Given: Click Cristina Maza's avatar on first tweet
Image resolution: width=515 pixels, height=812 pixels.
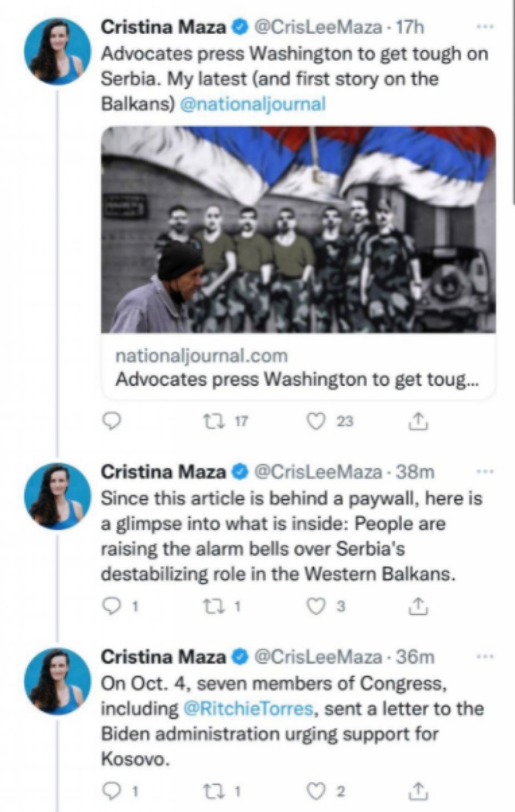Looking at the screenshot, I should [x=57, y=52].
